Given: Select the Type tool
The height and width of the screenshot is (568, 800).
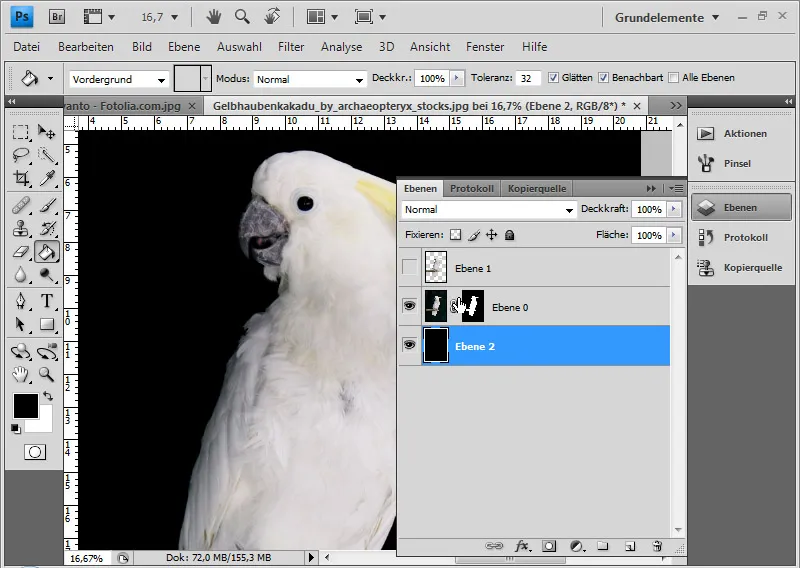Looking at the screenshot, I should [46, 301].
